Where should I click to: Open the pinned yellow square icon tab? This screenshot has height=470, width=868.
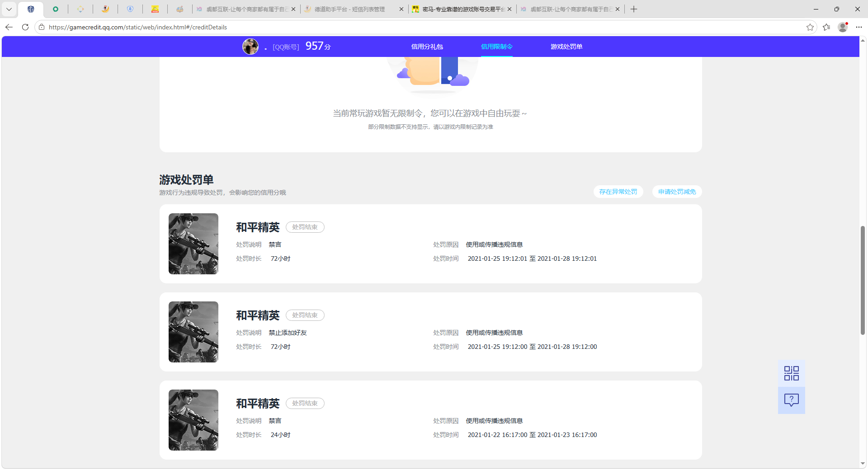coord(155,9)
